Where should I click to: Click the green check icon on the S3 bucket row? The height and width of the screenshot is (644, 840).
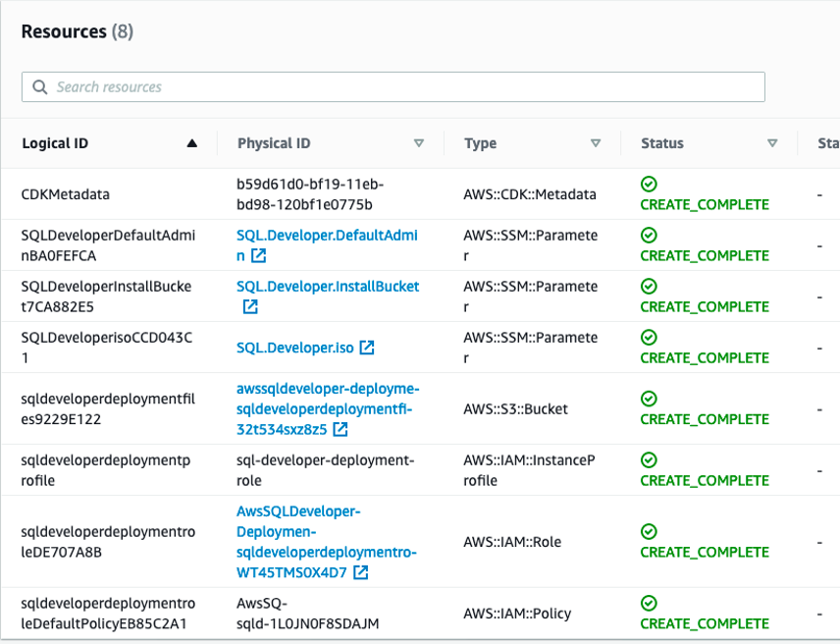tap(648, 399)
